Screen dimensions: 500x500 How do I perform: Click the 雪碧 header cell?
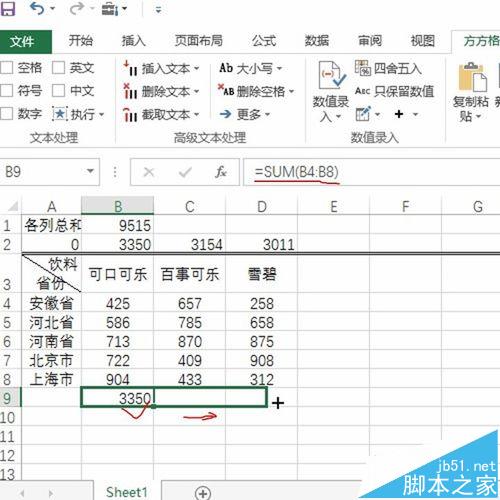point(261,274)
